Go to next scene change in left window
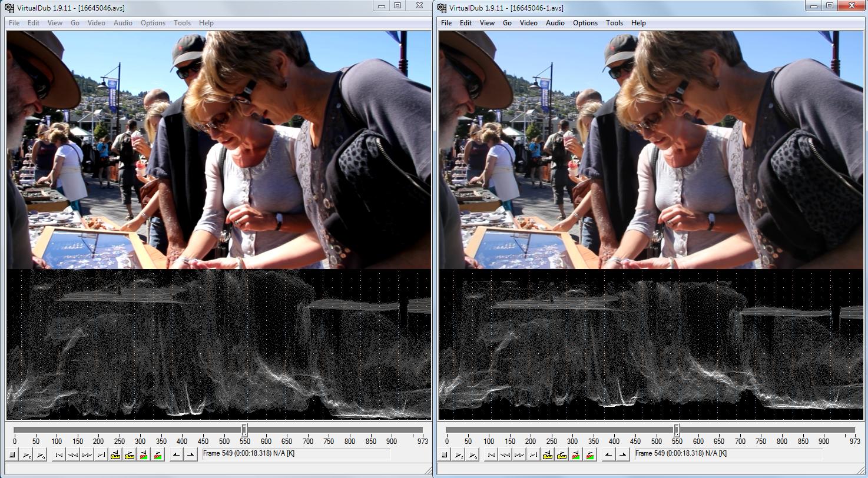Viewport: 868px width, 478px height. point(157,454)
